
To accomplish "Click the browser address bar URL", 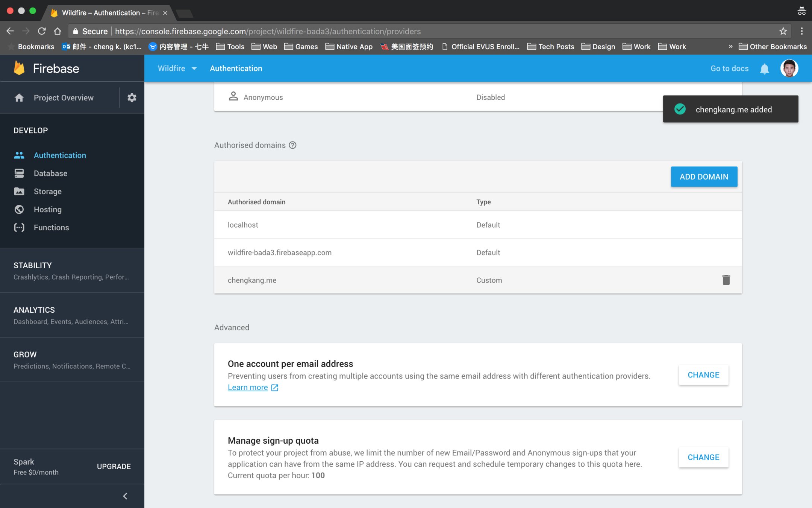I will pos(268,31).
